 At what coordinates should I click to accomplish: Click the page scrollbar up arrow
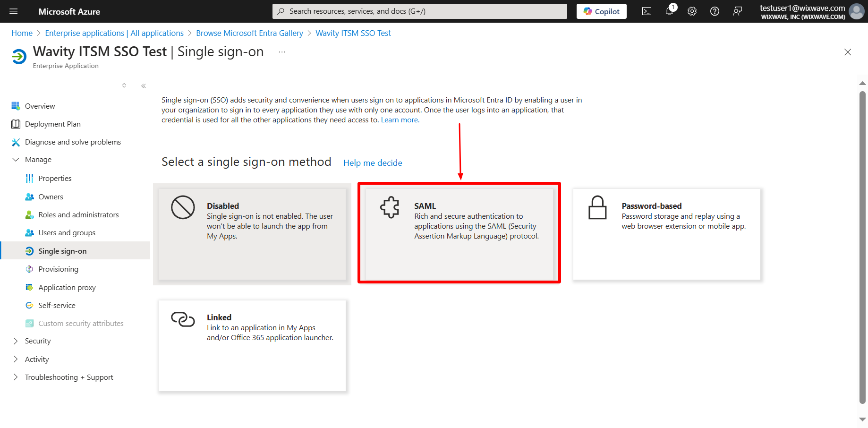point(862,84)
